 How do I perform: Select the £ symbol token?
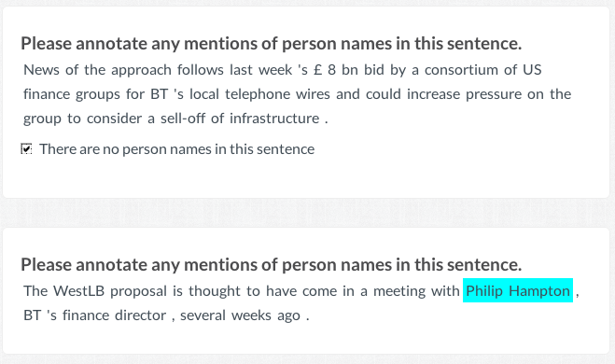coord(317,70)
